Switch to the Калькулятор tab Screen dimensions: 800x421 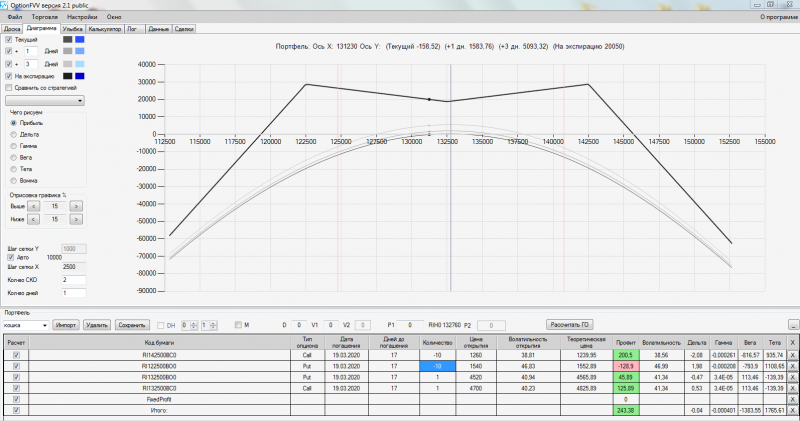click(x=105, y=29)
